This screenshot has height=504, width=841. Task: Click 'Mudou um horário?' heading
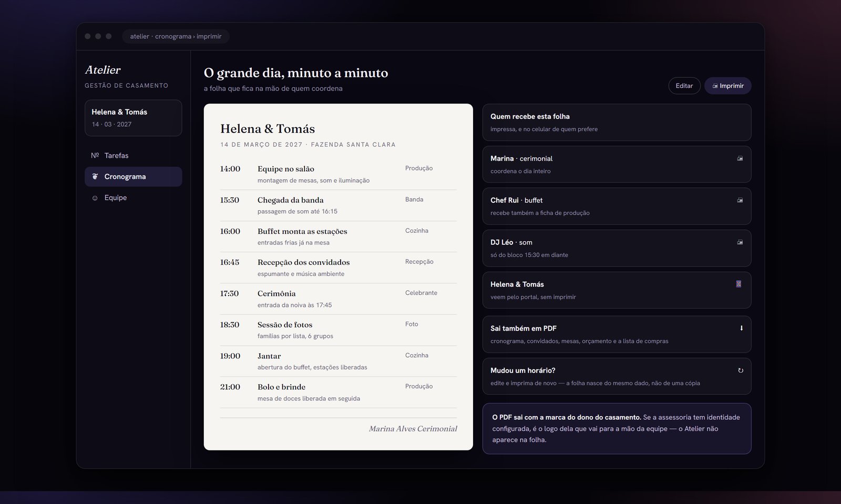point(523,371)
